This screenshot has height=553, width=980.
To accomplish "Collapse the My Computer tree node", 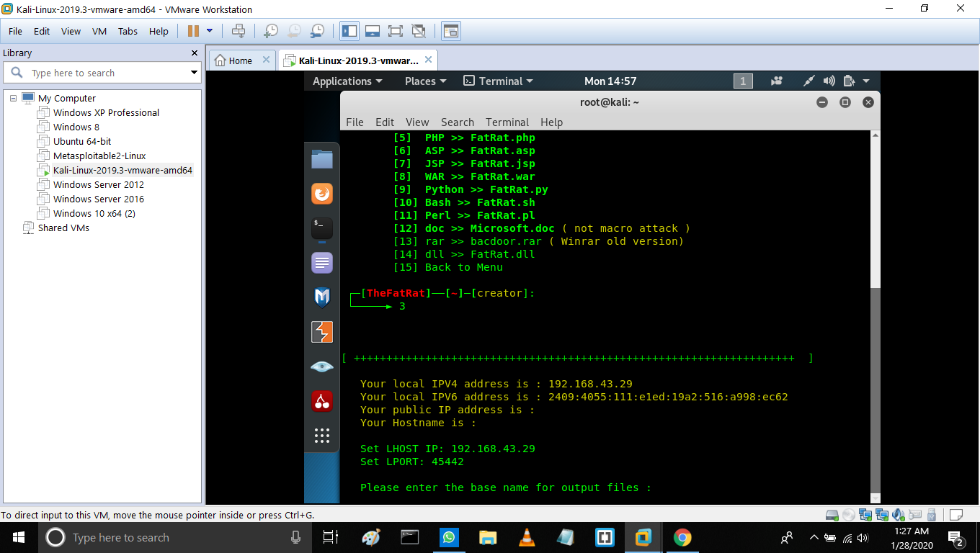I will pyautogui.click(x=13, y=98).
